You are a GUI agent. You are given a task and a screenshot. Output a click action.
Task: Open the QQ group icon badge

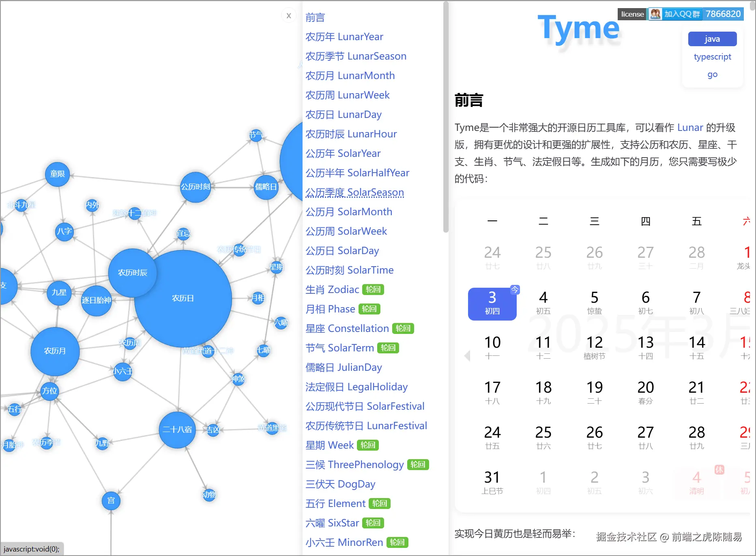click(x=655, y=13)
